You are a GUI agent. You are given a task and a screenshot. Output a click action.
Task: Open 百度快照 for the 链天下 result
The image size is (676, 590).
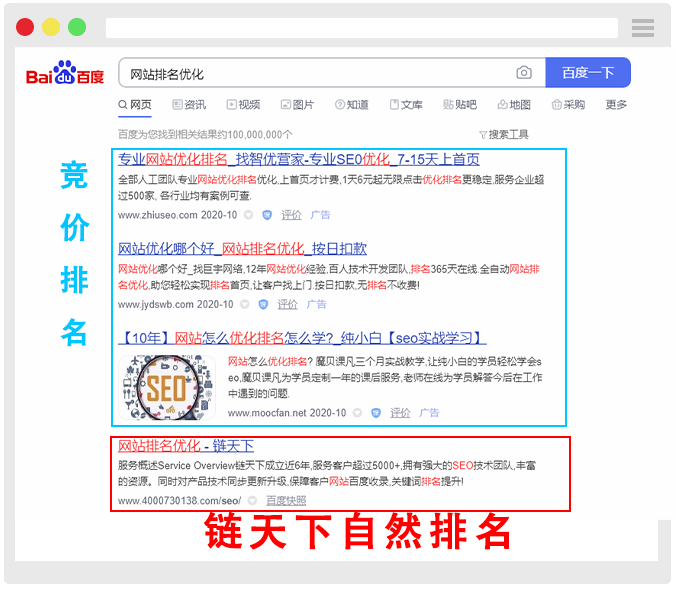click(286, 501)
